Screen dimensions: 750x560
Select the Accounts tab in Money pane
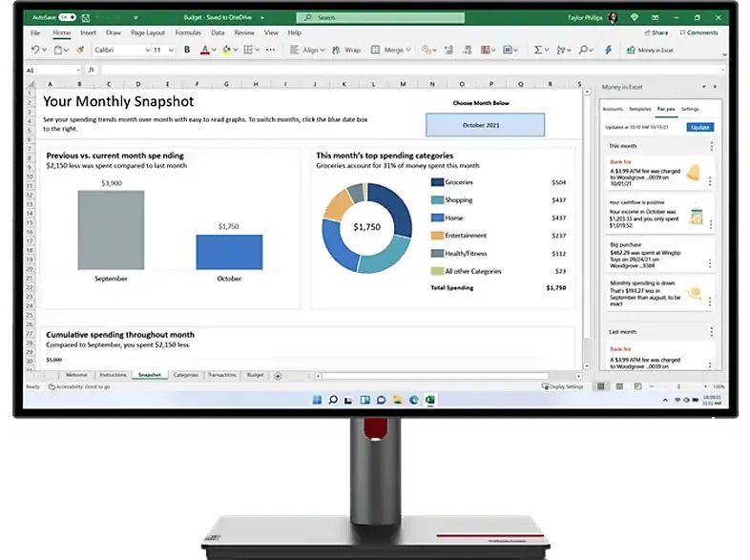click(613, 109)
